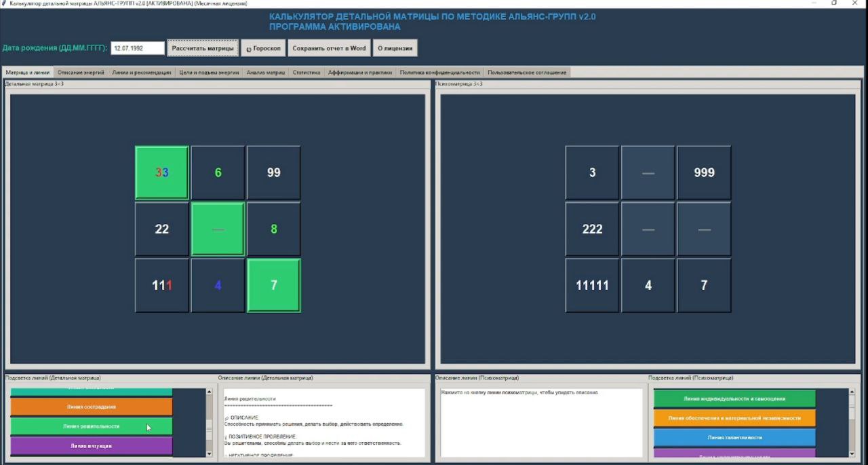Highlight the purple Линия интуиции line

(x=92, y=446)
